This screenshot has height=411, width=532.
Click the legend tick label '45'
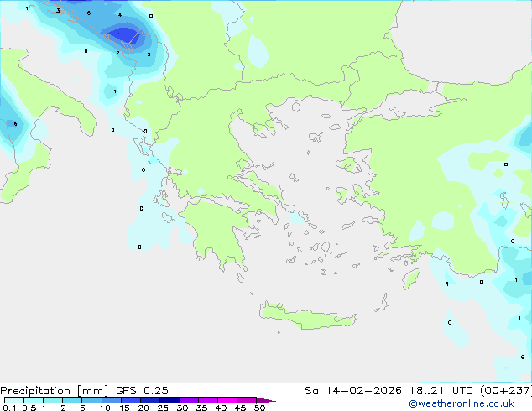pyautogui.click(x=240, y=408)
